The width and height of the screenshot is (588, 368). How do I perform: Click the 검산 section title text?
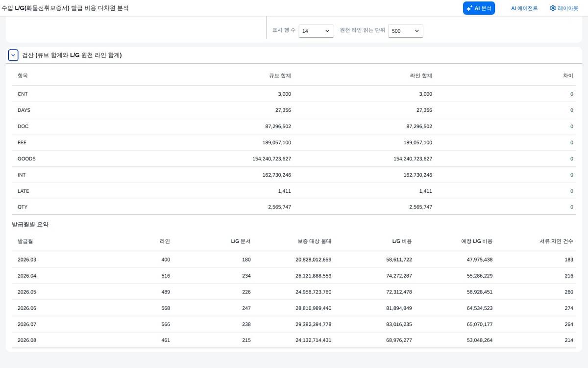tap(72, 55)
